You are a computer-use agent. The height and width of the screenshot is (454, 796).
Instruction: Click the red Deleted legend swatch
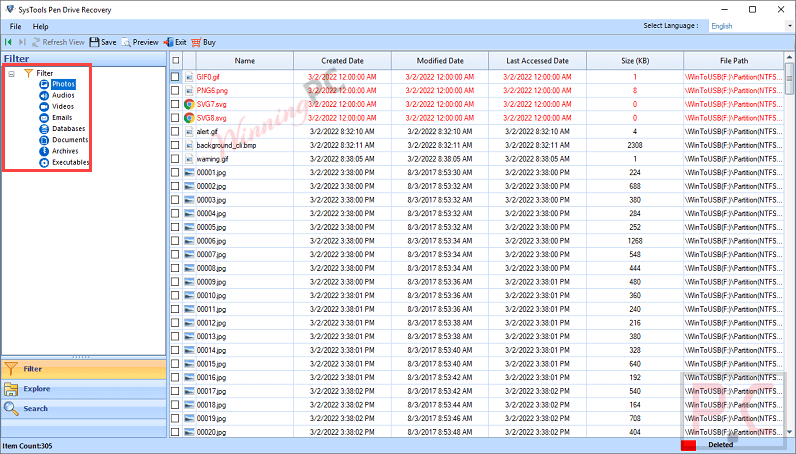(688, 445)
